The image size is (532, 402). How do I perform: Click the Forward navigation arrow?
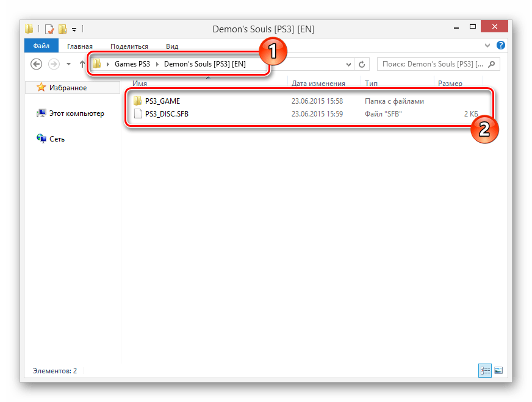(x=53, y=64)
